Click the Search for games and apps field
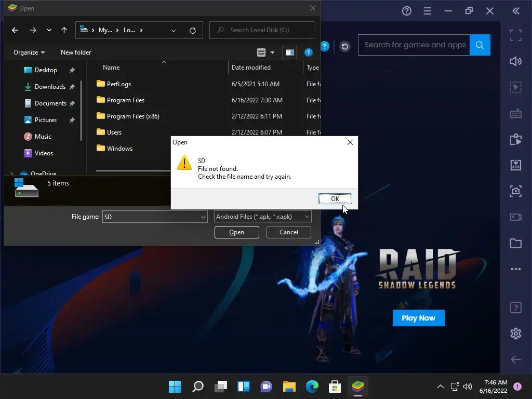 pyautogui.click(x=414, y=45)
